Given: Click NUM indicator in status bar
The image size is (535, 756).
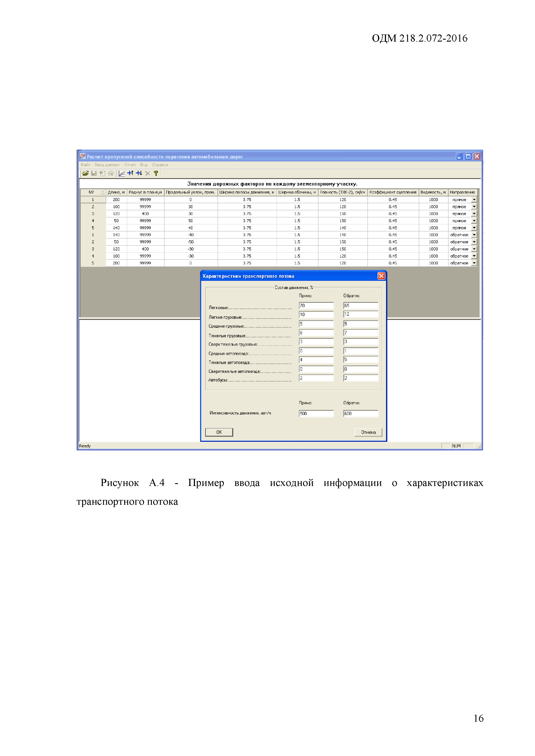Looking at the screenshot, I should (x=456, y=446).
